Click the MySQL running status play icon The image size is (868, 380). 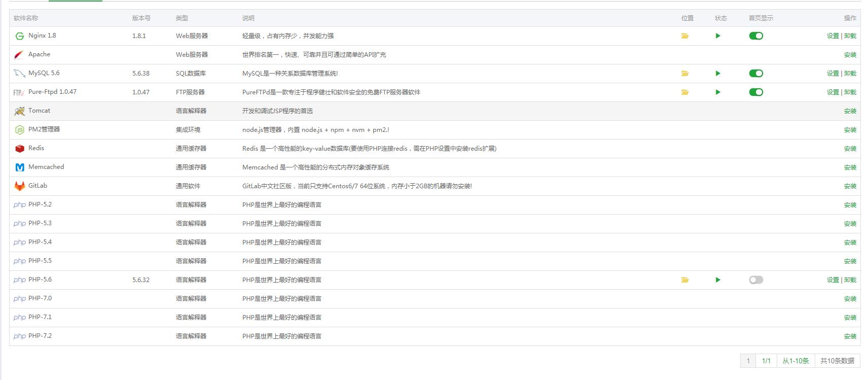pyautogui.click(x=718, y=74)
